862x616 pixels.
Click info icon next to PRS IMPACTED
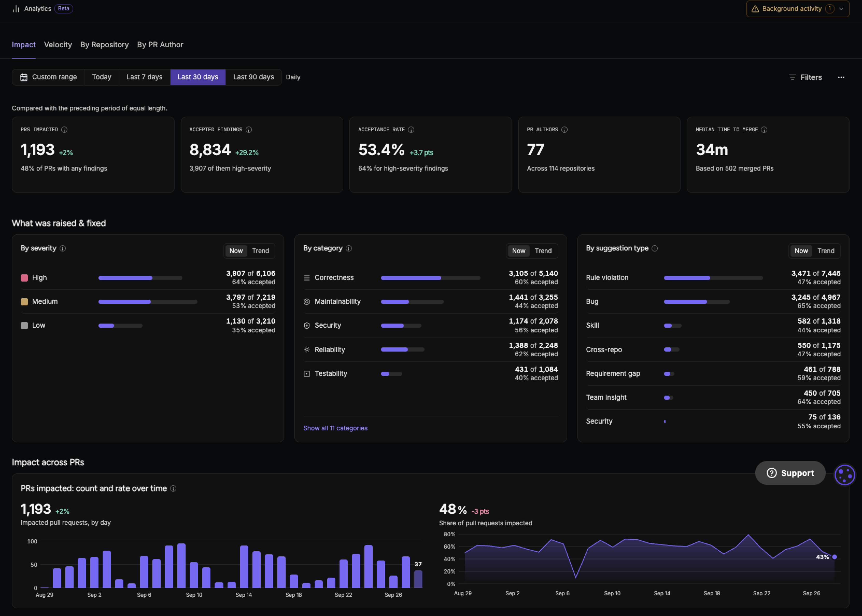tap(65, 130)
